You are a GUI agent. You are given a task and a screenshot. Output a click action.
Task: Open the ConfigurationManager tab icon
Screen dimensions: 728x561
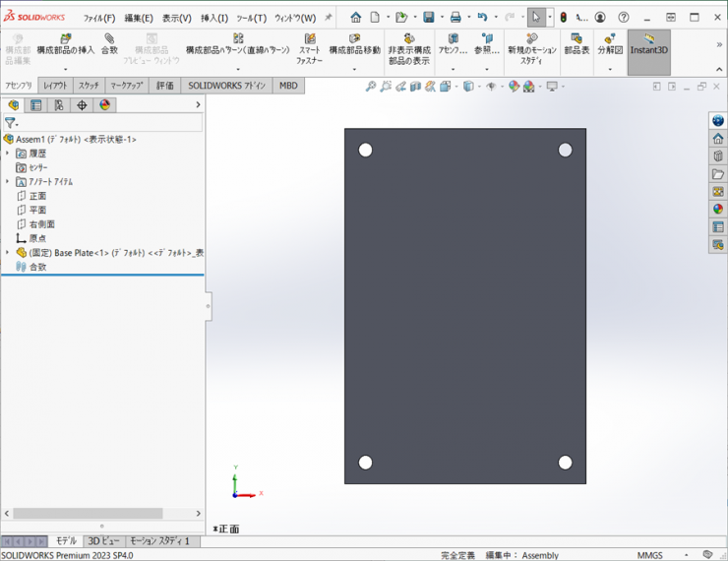pos(59,105)
